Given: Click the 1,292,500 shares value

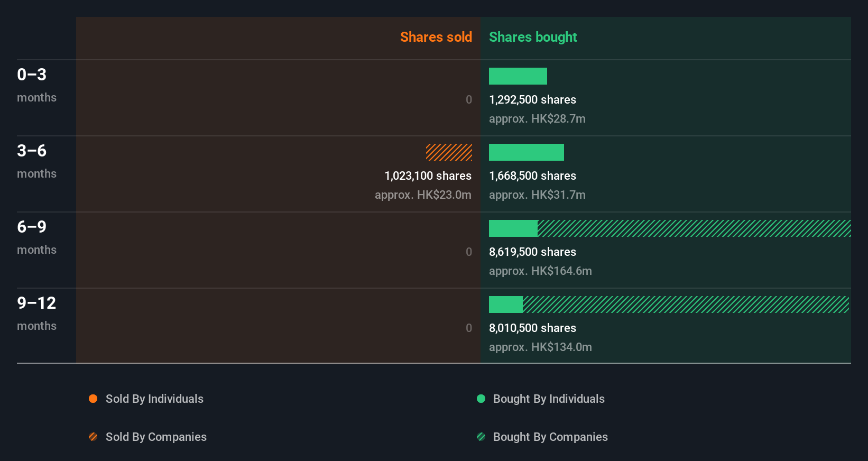Looking at the screenshot, I should 532,99.
